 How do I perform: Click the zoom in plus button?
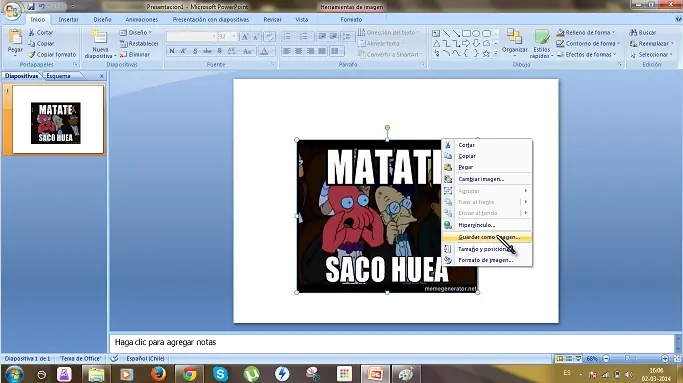(x=665, y=359)
